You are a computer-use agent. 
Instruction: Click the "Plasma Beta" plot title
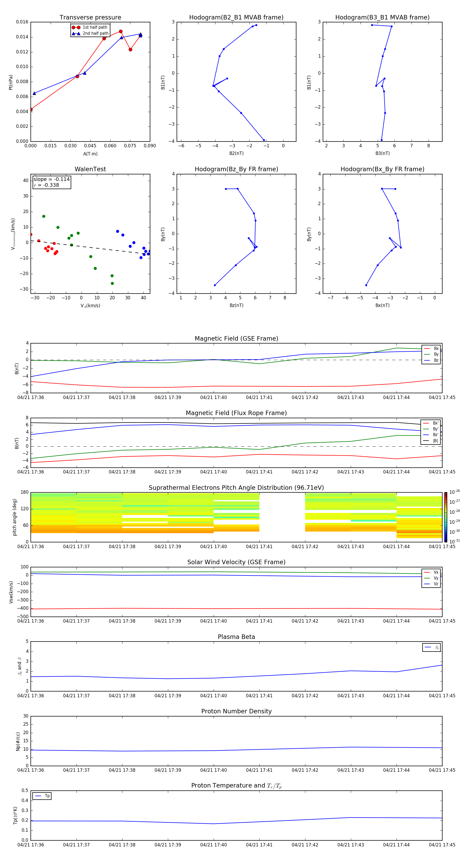[236, 637]
